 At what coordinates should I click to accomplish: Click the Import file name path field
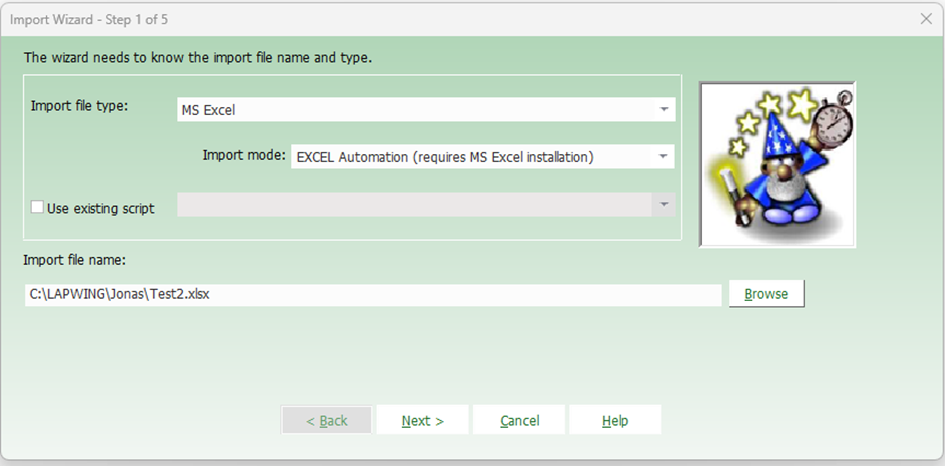click(372, 295)
